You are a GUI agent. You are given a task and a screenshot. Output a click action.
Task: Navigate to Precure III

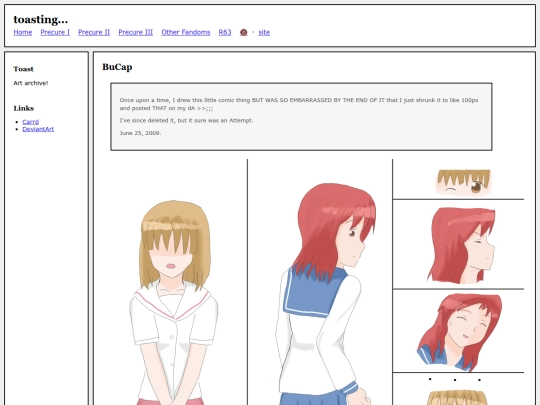[x=136, y=32]
